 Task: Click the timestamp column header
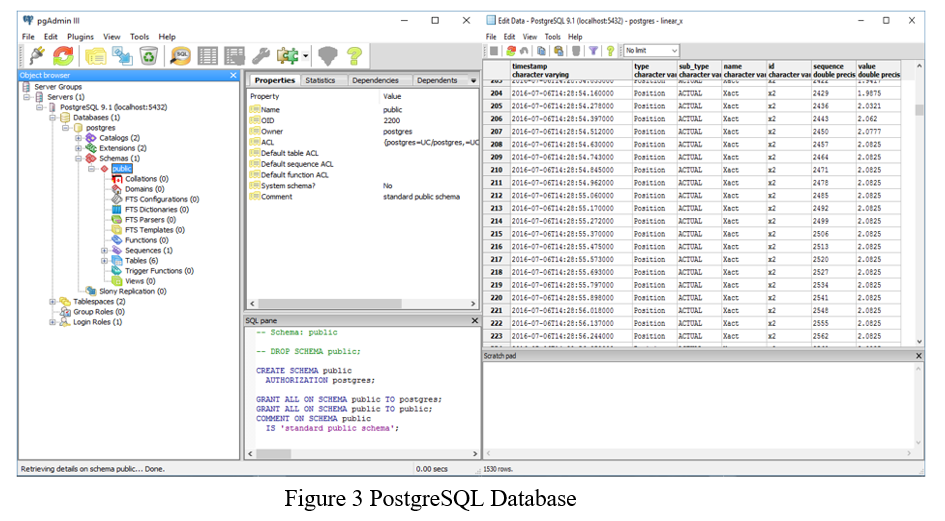coord(571,70)
